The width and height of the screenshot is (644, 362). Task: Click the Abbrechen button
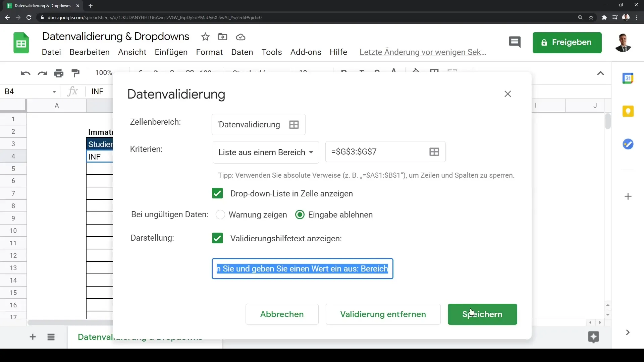pyautogui.click(x=282, y=314)
